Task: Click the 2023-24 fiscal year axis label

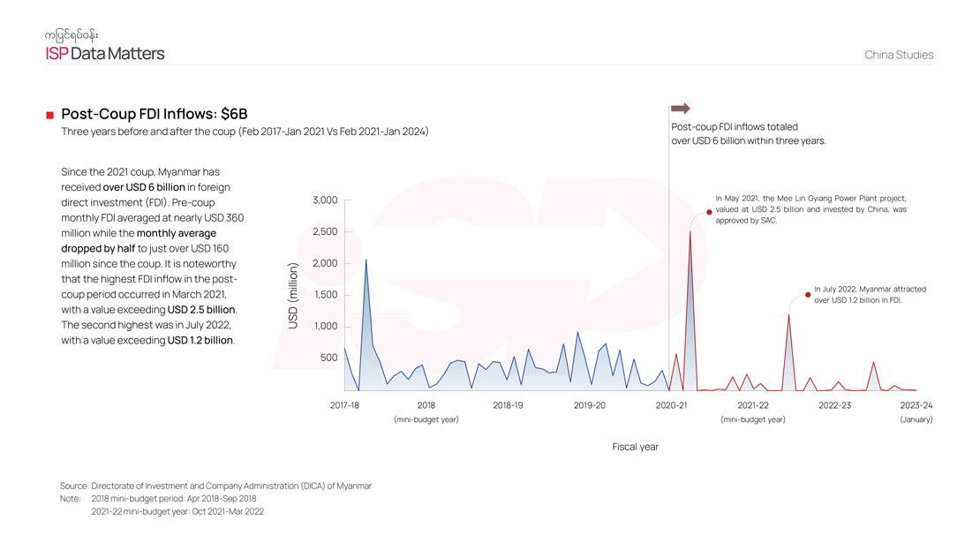Action: pyautogui.click(x=916, y=405)
